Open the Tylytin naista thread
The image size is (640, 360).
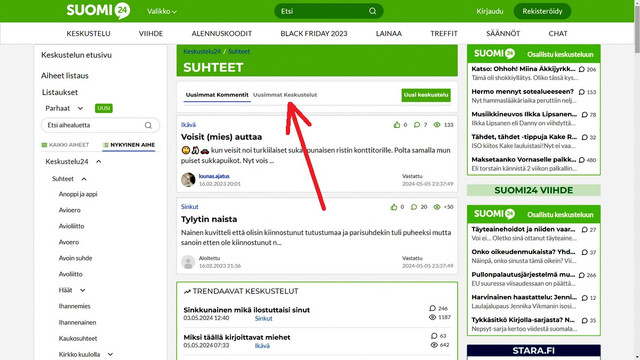click(x=209, y=219)
